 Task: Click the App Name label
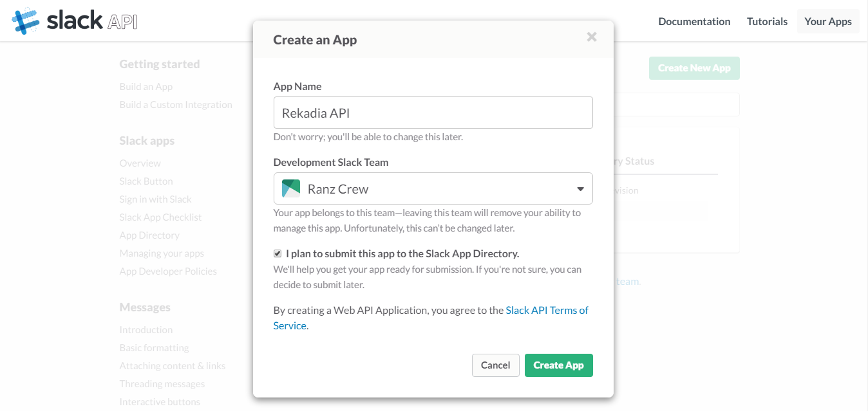coord(297,86)
